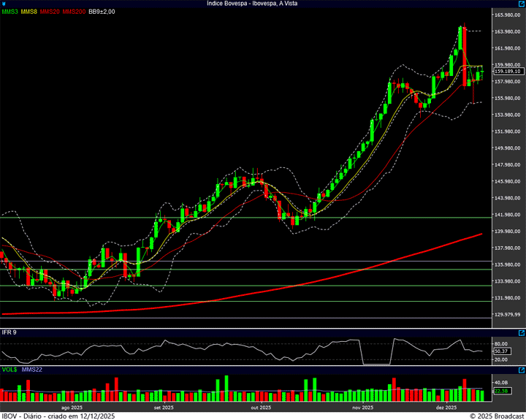This screenshot has height=420, width=526.
Task: Click the green volume value 22,5B
Action: tap(501, 391)
